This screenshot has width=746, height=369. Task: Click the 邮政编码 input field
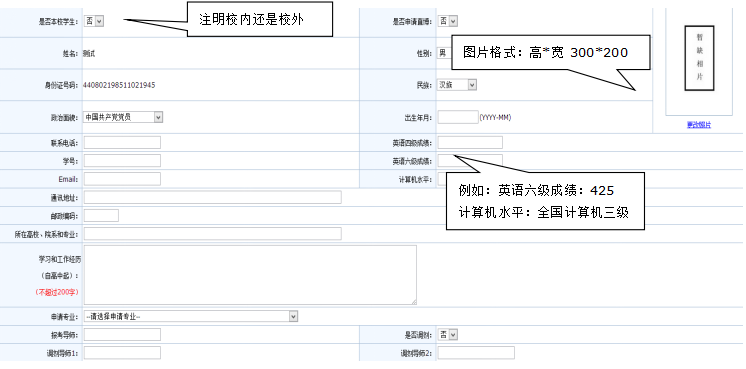pos(101,215)
